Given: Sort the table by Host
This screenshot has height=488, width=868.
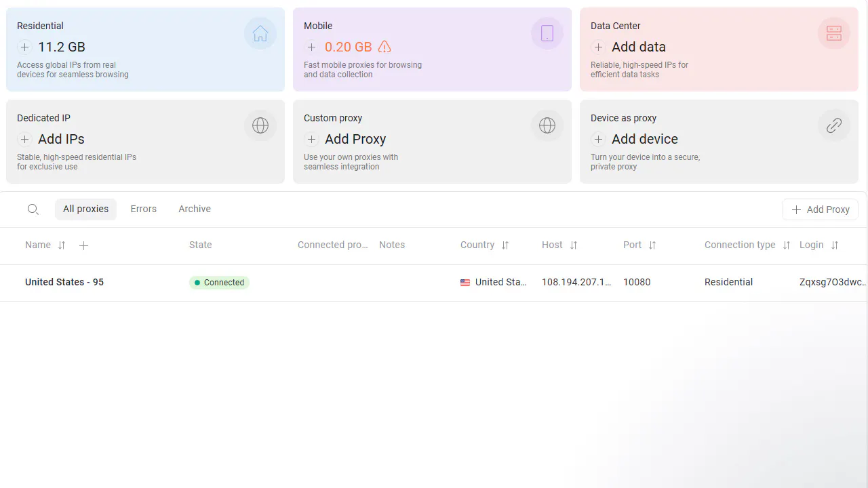Looking at the screenshot, I should pos(574,245).
